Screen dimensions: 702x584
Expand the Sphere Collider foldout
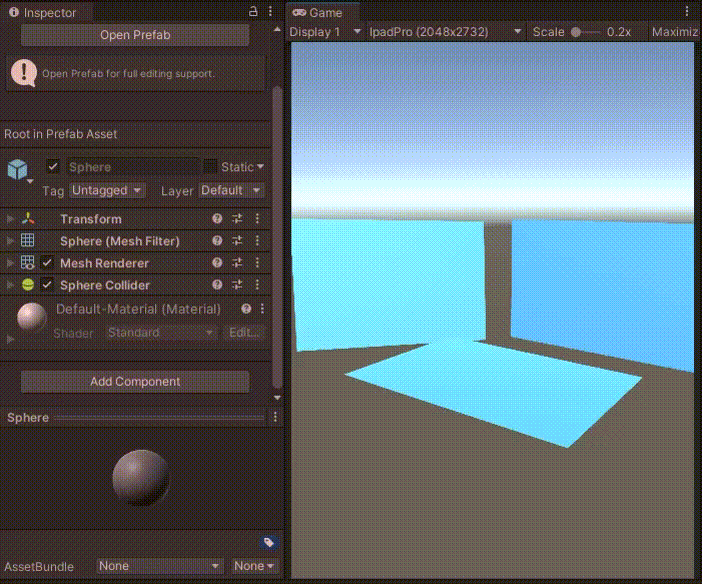point(10,284)
